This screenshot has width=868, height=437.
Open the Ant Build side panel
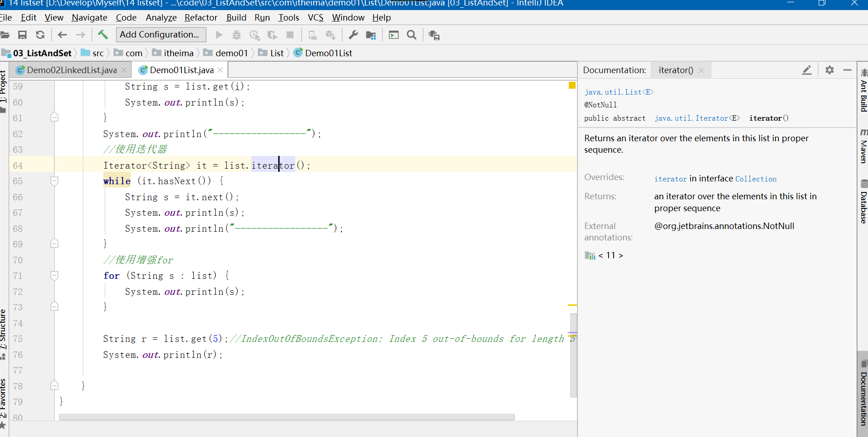[863, 90]
